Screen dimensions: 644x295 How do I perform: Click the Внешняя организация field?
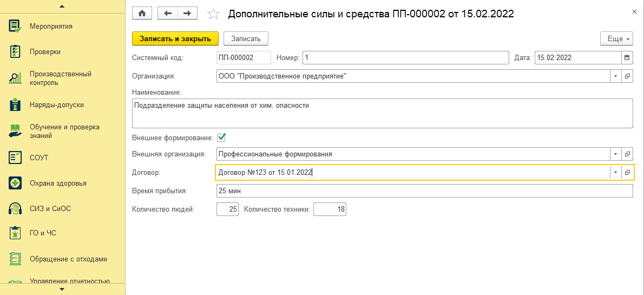(x=413, y=154)
